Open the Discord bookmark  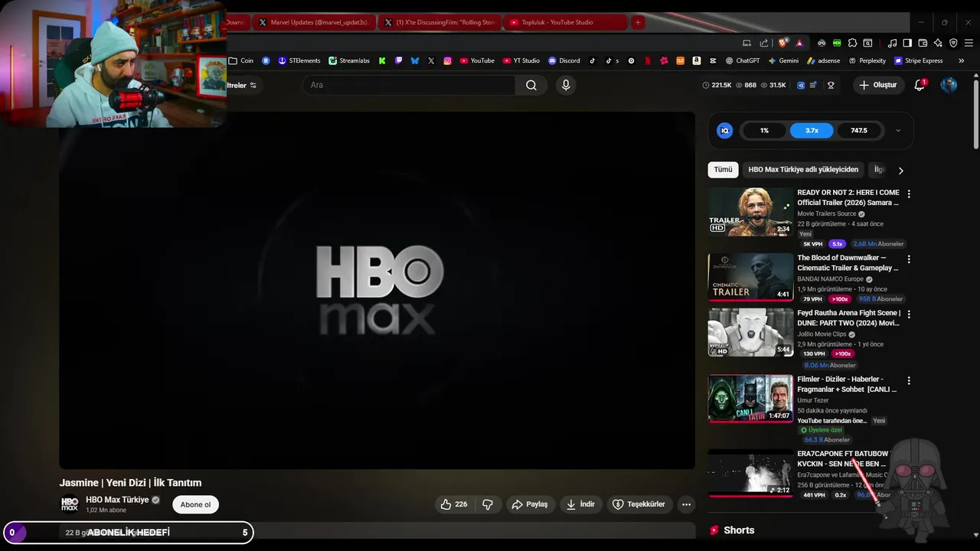click(x=564, y=60)
